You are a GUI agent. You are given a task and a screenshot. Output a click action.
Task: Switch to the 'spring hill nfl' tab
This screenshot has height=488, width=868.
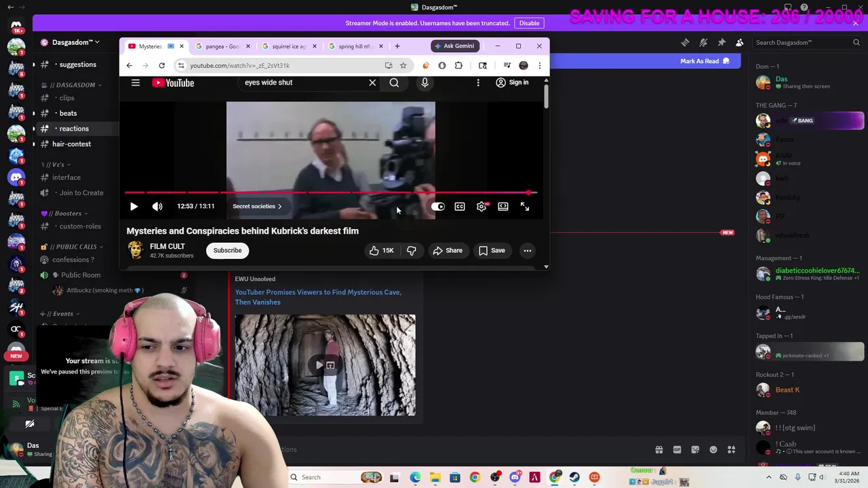click(355, 46)
